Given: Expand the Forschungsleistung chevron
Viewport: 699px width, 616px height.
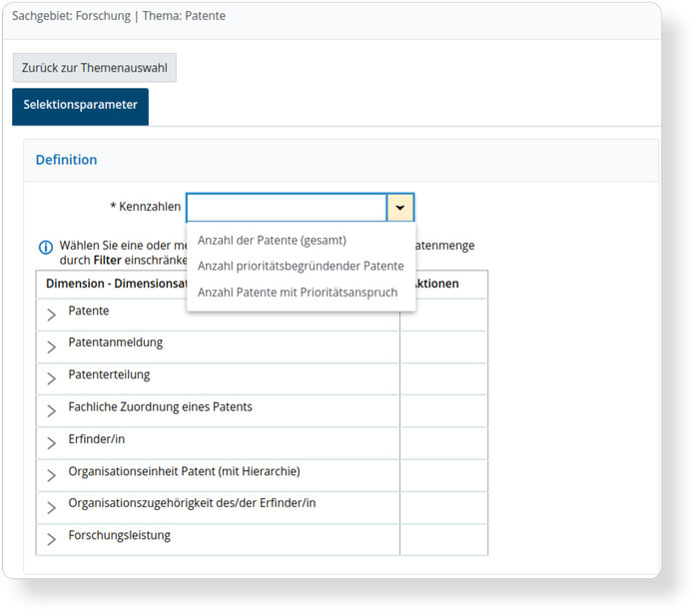Looking at the screenshot, I should click(52, 539).
